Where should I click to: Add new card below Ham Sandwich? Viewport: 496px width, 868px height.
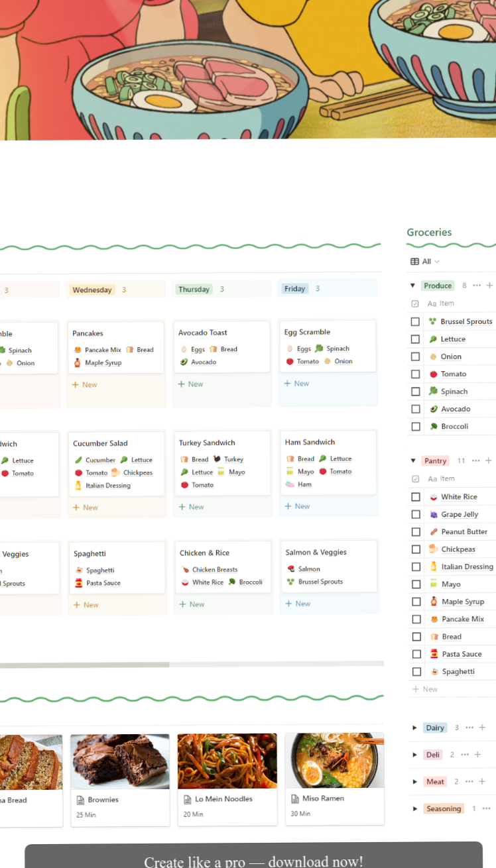click(x=297, y=506)
